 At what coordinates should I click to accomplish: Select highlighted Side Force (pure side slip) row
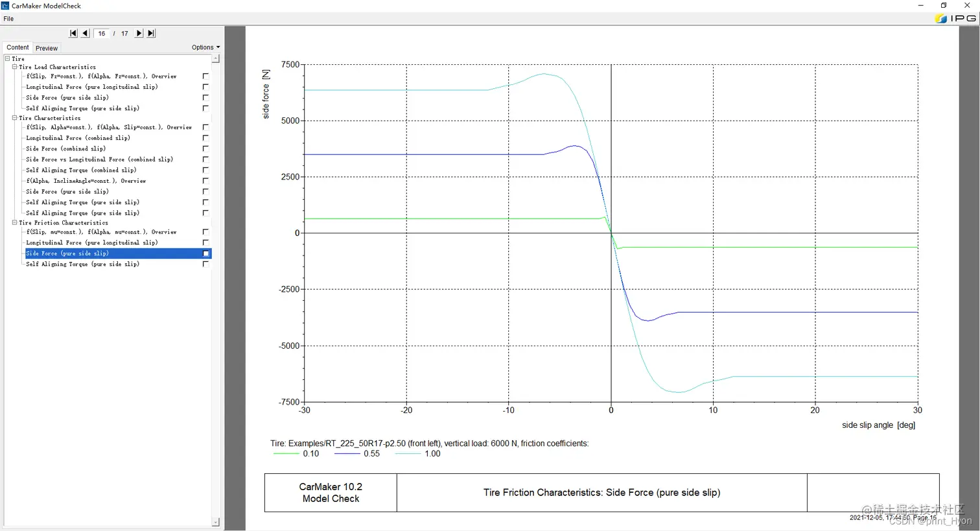118,254
